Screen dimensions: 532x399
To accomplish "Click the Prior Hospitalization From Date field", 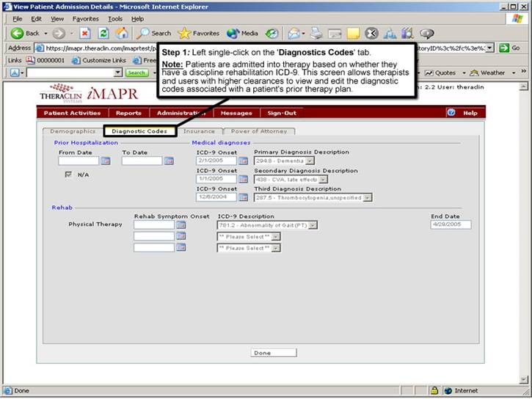I will tap(79, 161).
